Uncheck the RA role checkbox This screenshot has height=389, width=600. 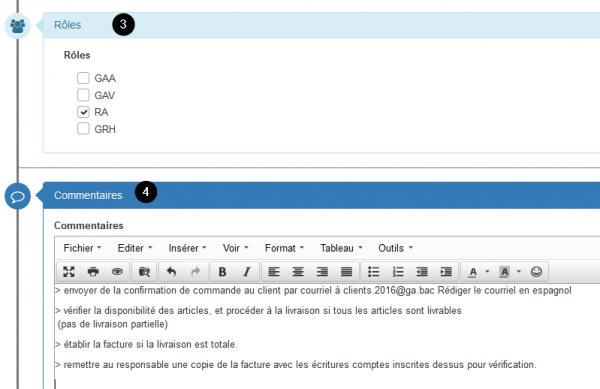click(x=83, y=112)
